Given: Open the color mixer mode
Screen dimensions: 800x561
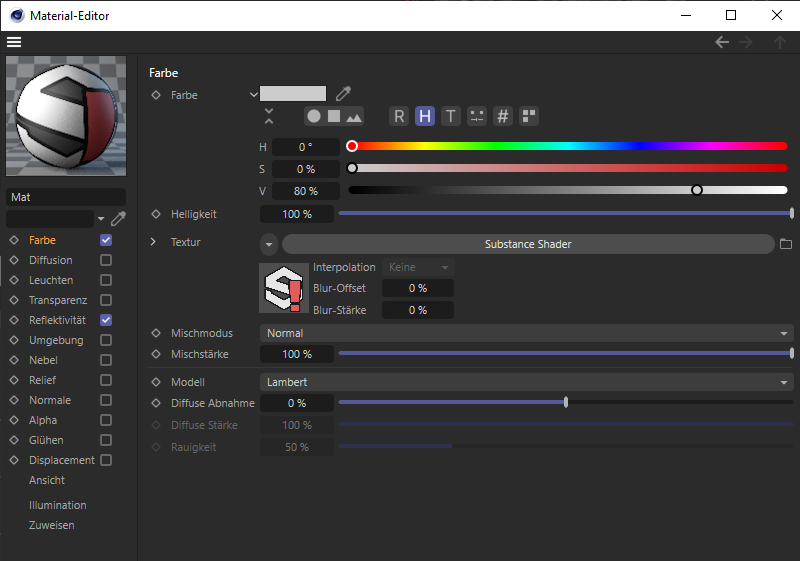Looking at the screenshot, I should click(477, 116).
